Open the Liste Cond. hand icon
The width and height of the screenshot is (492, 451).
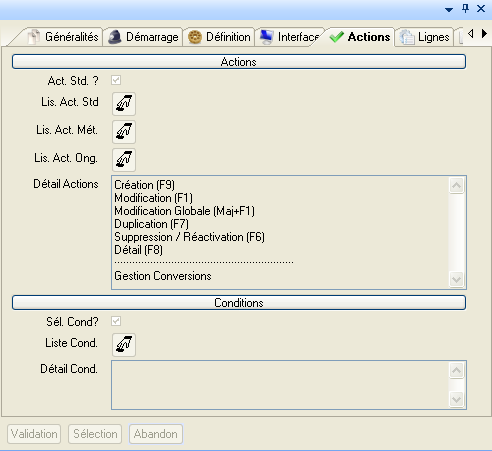coord(124,345)
